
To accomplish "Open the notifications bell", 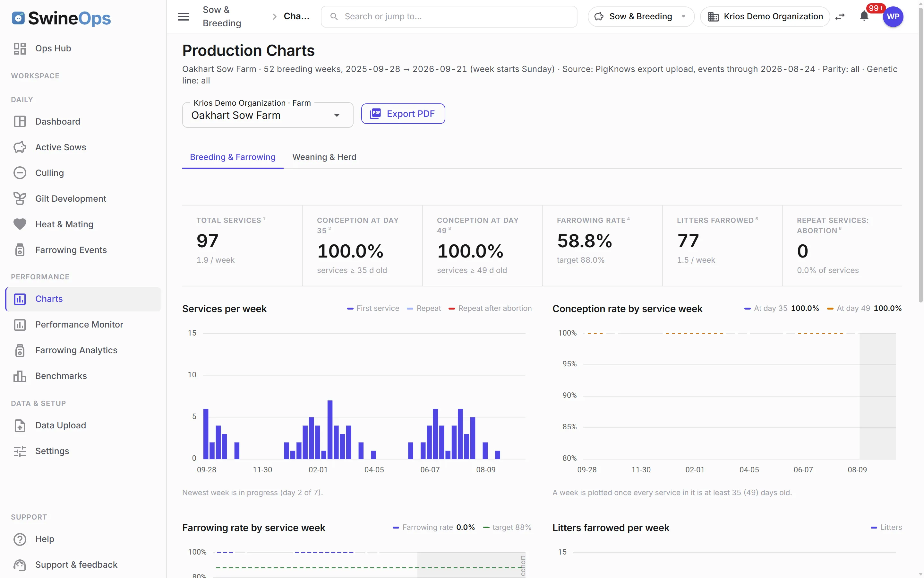I will pyautogui.click(x=864, y=16).
